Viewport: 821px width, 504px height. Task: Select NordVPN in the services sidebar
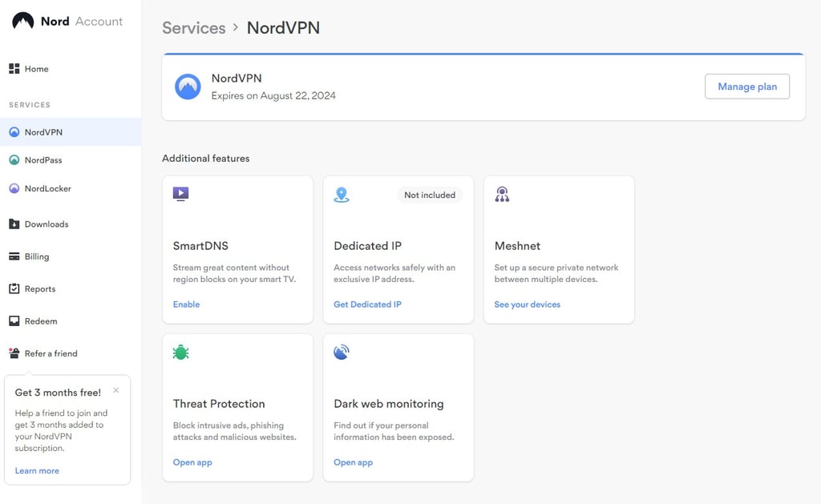[x=71, y=132]
